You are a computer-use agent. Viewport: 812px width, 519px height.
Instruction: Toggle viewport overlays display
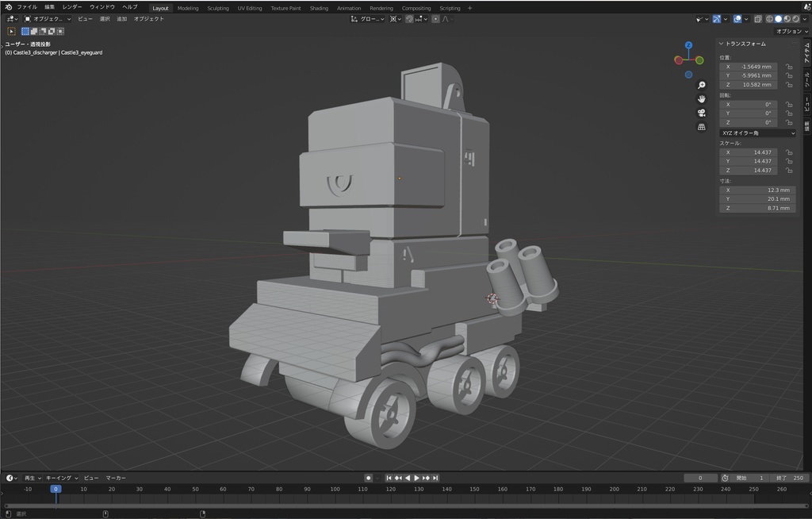click(737, 19)
